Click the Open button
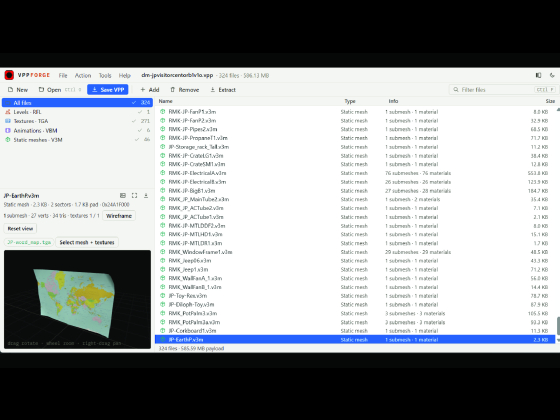 60,90
